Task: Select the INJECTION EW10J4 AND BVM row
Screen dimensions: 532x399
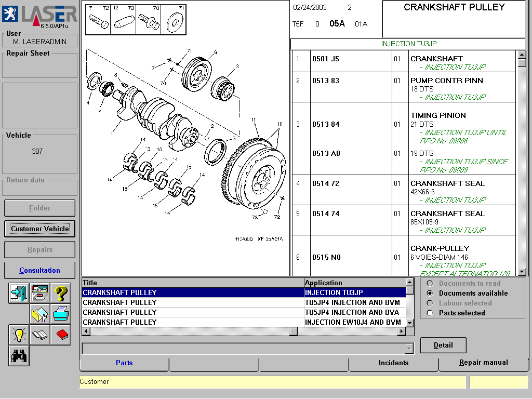Action: click(244, 322)
